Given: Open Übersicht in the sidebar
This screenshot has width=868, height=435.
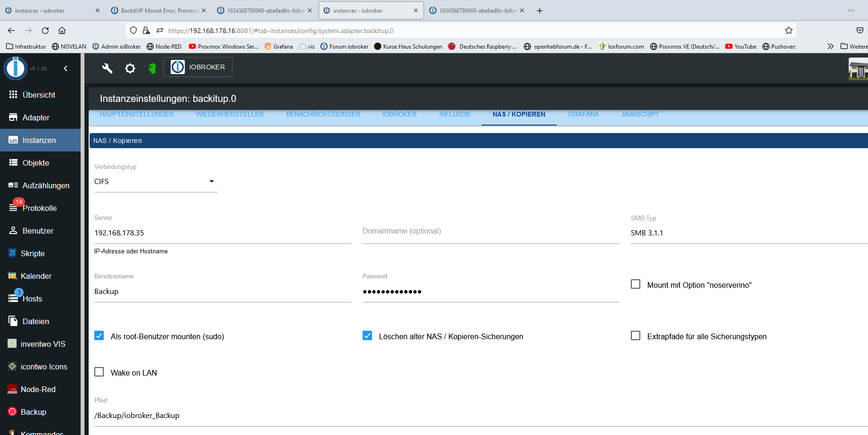Looking at the screenshot, I should 41,95.
